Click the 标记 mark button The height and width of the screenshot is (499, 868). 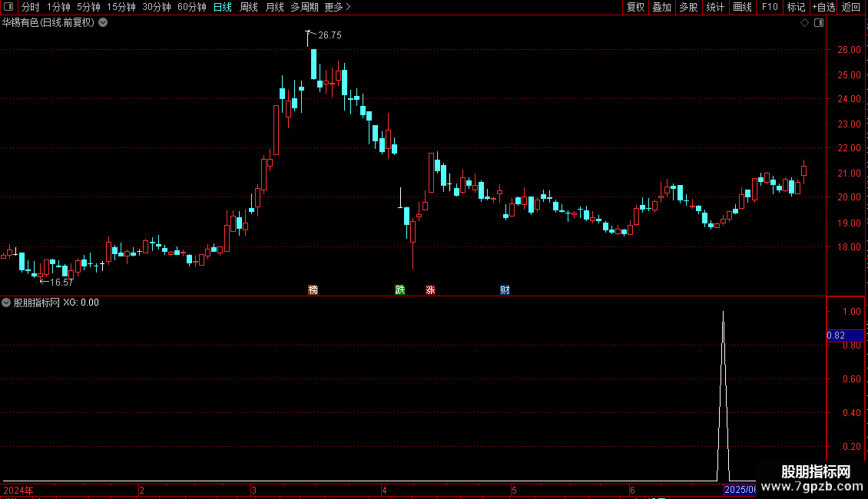click(796, 7)
